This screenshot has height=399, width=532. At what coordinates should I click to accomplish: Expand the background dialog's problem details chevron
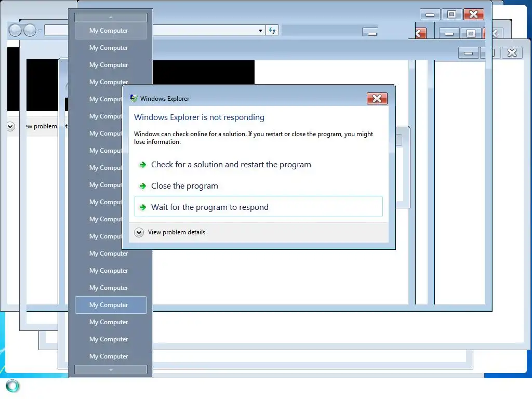pyautogui.click(x=10, y=127)
